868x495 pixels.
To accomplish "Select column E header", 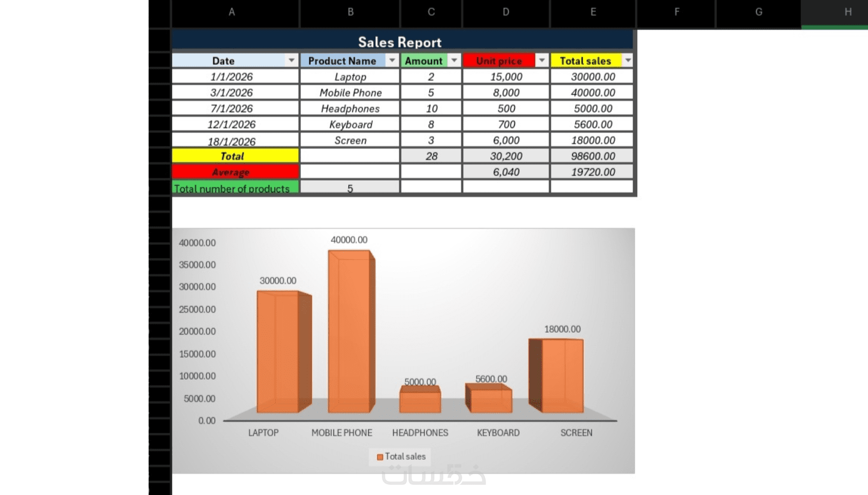I will (593, 12).
